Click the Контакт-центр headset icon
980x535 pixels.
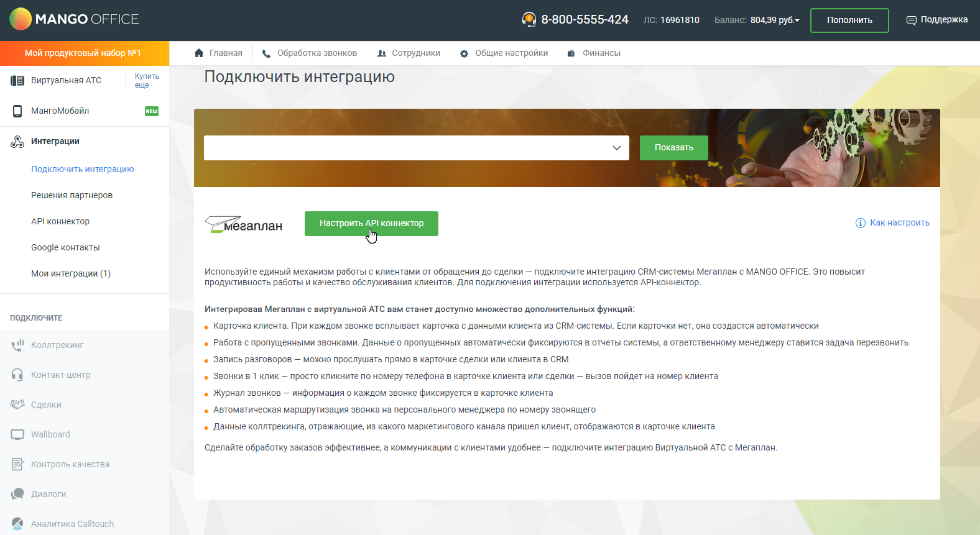point(17,375)
